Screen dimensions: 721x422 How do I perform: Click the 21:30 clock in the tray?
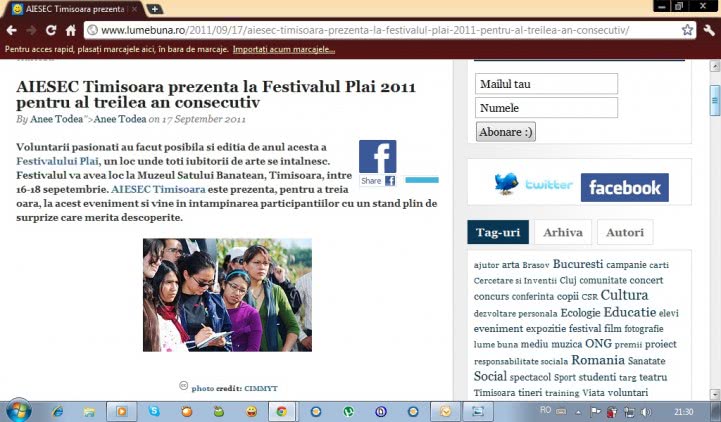[x=683, y=412]
